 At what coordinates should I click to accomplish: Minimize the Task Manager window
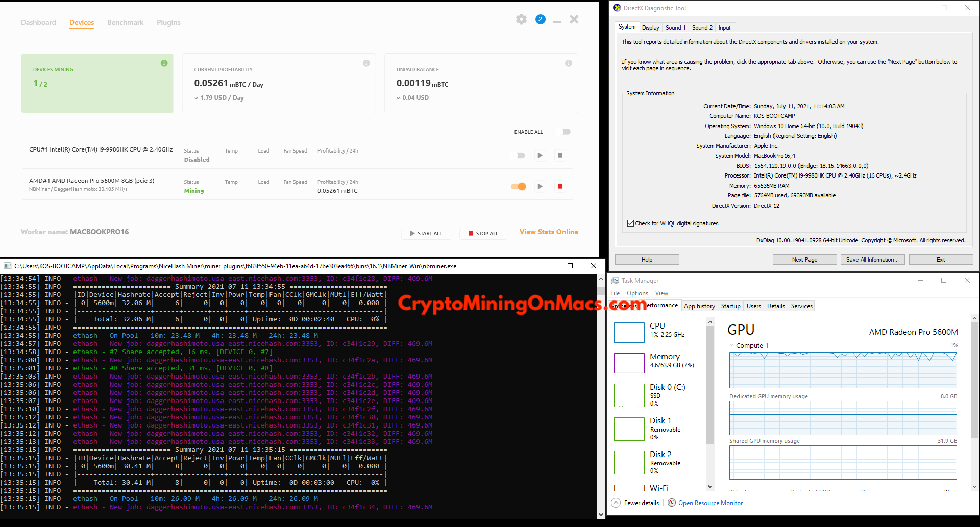pos(921,280)
